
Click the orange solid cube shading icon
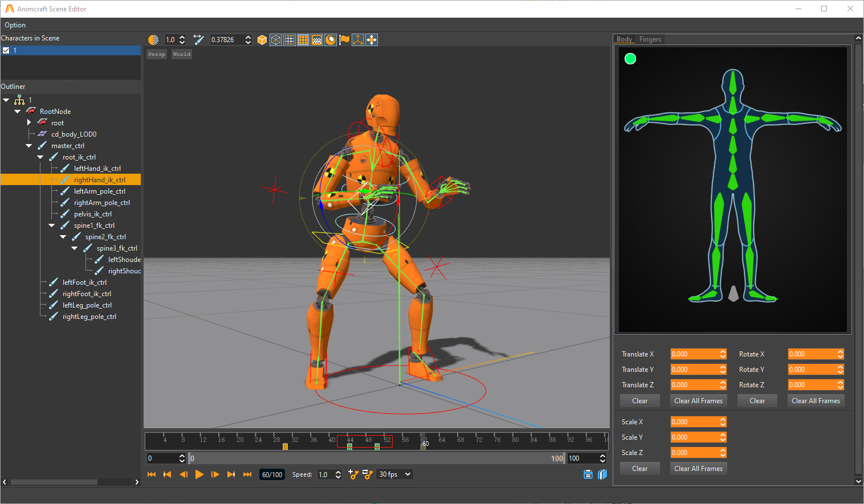[x=262, y=40]
